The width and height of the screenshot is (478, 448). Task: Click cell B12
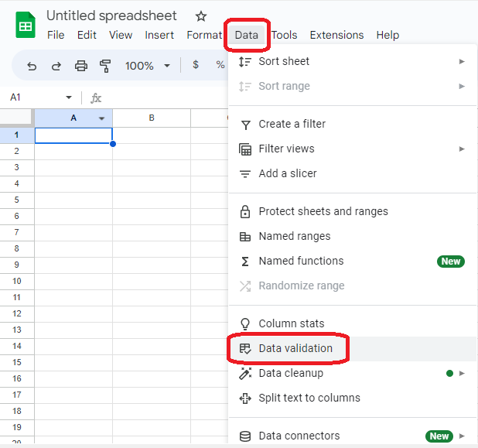152,314
